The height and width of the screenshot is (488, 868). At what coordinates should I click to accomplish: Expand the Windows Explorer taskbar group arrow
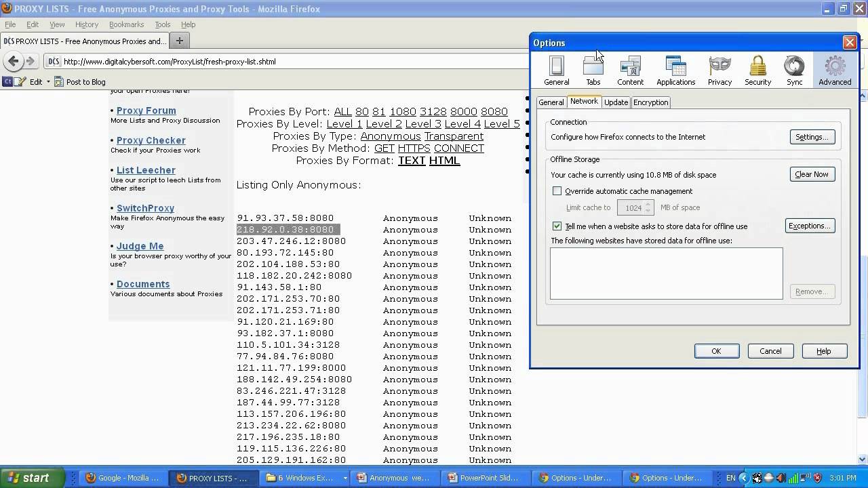click(x=345, y=478)
